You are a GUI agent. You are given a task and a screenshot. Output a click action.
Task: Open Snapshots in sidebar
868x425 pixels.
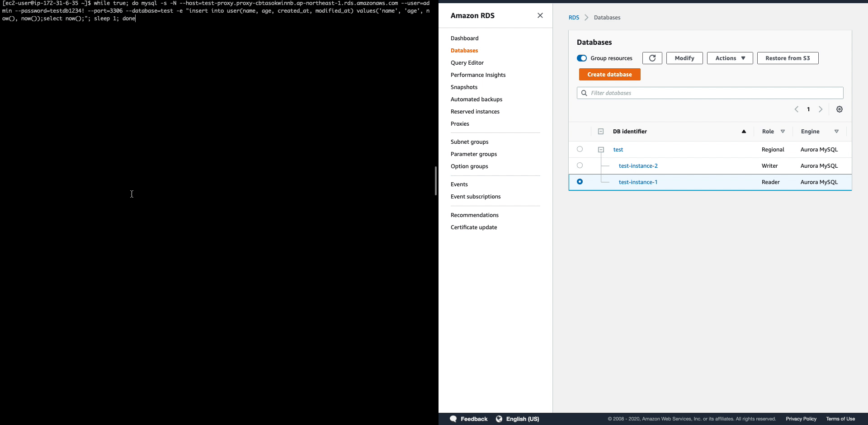pos(464,87)
